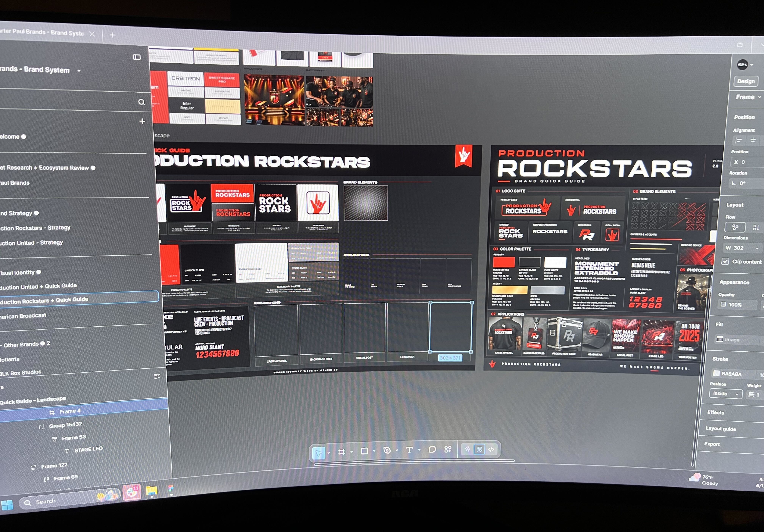
Task: Switch to the Design tab
Action: pyautogui.click(x=746, y=81)
